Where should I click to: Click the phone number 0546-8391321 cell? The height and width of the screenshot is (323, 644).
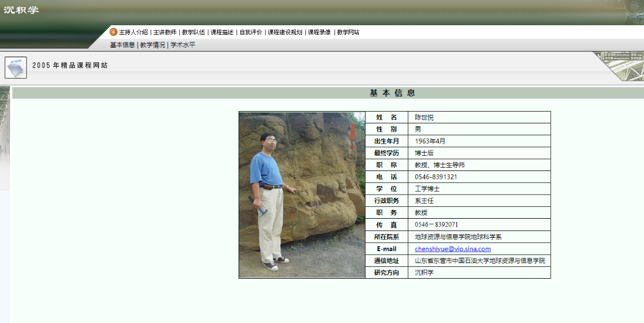click(436, 177)
